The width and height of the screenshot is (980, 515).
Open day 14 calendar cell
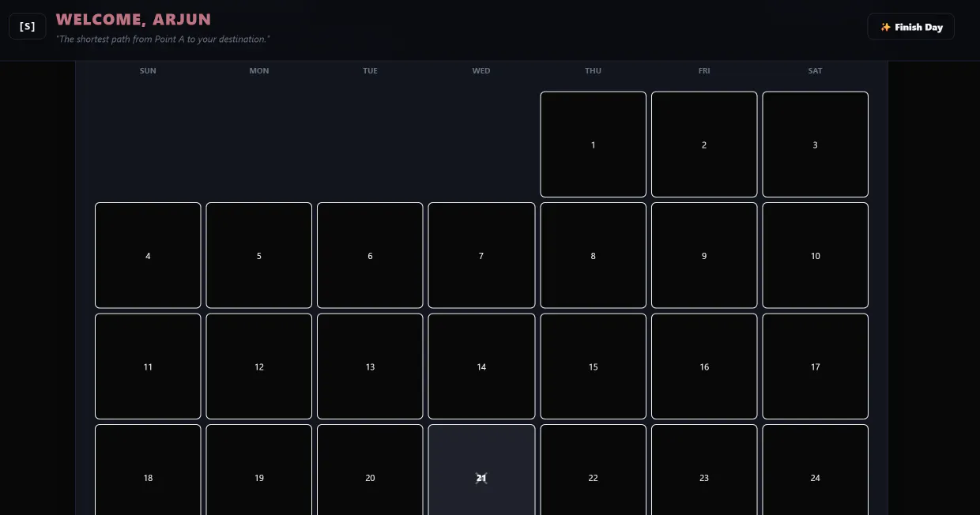point(481,367)
